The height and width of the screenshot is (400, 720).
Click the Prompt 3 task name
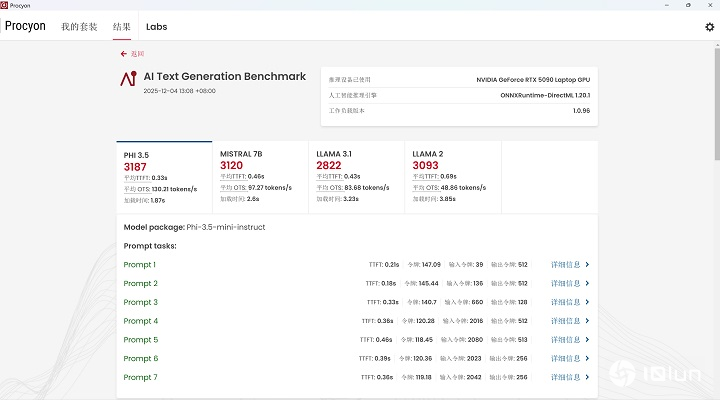click(140, 302)
